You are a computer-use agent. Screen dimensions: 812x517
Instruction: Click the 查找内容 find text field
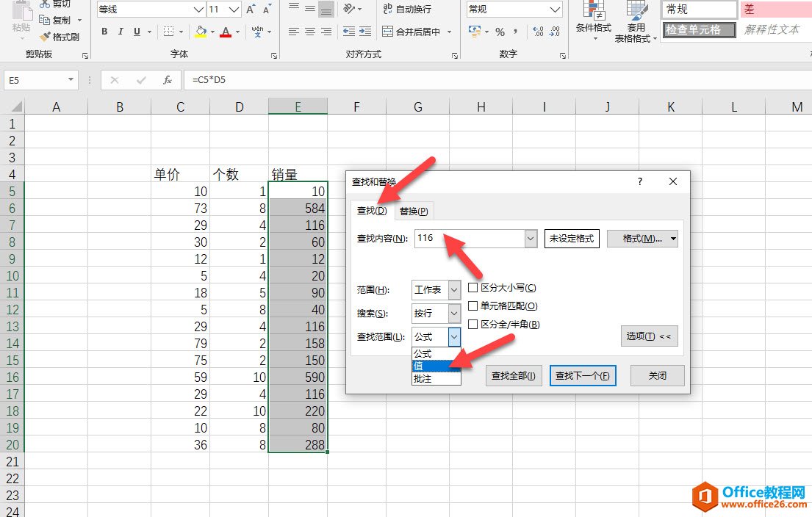pos(470,239)
